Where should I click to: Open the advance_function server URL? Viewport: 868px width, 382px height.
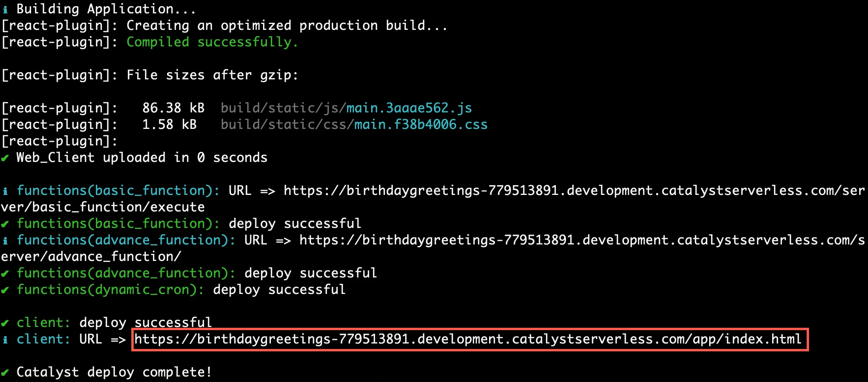pyautogui.click(x=582, y=240)
